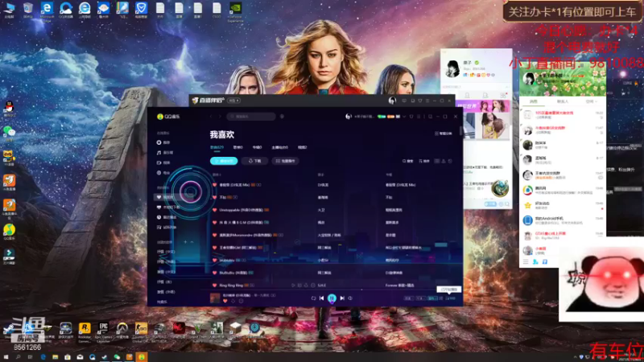Open the Music Hall item in the sidebar
The image size is (644, 362).
165,153
